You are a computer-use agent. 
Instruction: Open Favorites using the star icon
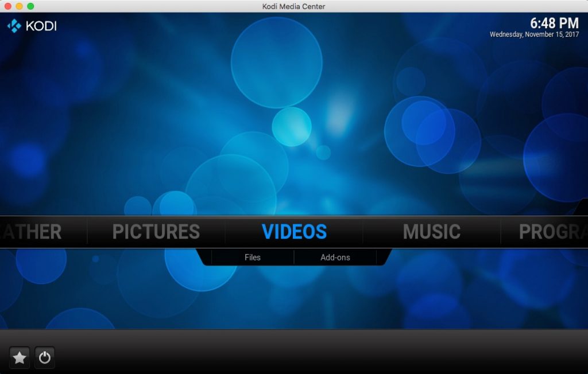(x=19, y=357)
